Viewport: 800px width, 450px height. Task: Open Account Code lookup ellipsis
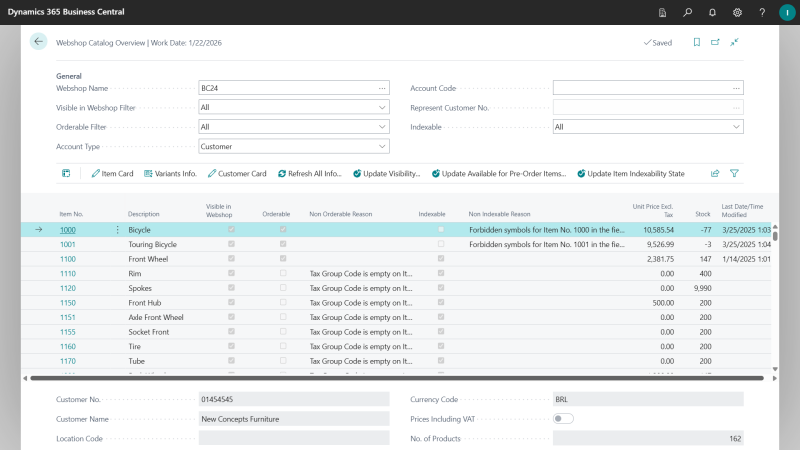pos(736,88)
